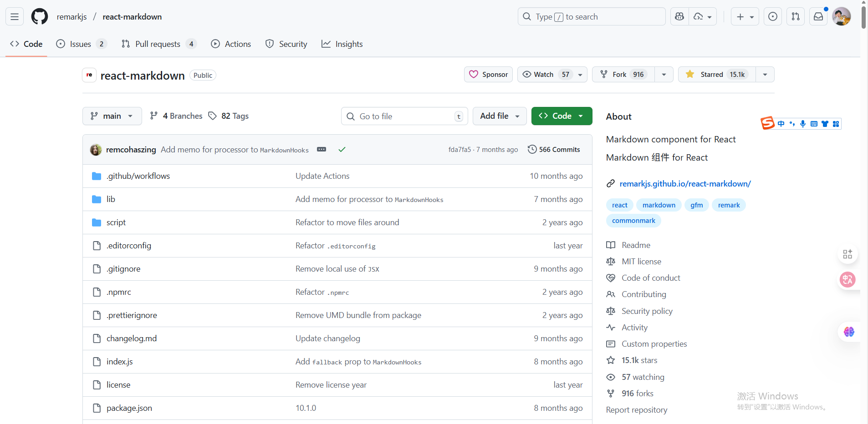Go to GitHub homepage logo
The height and width of the screenshot is (424, 868).
40,17
